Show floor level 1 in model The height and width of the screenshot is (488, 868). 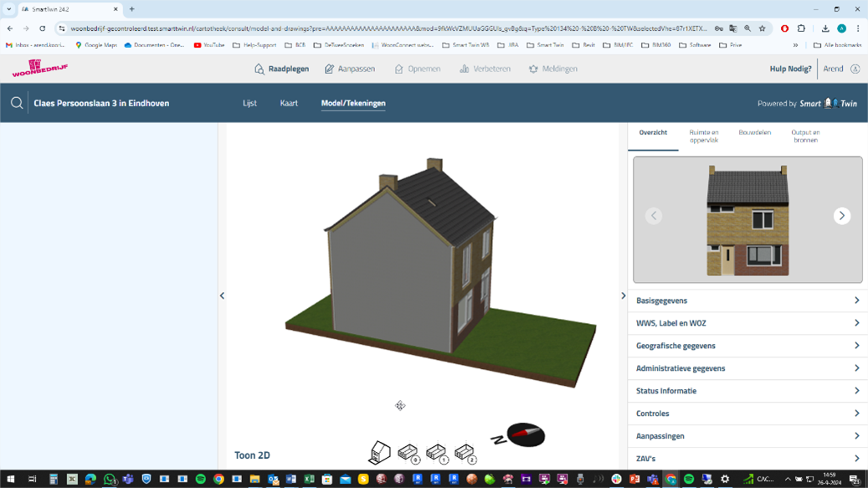pos(436,453)
